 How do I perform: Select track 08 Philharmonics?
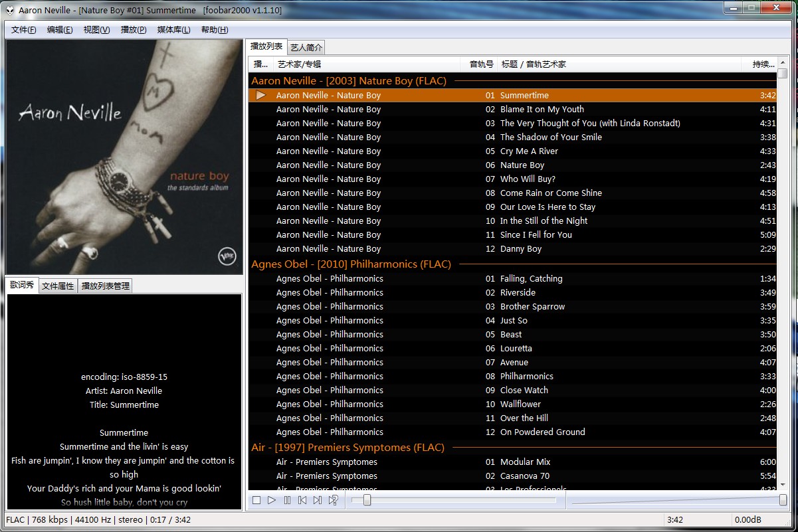point(513,377)
